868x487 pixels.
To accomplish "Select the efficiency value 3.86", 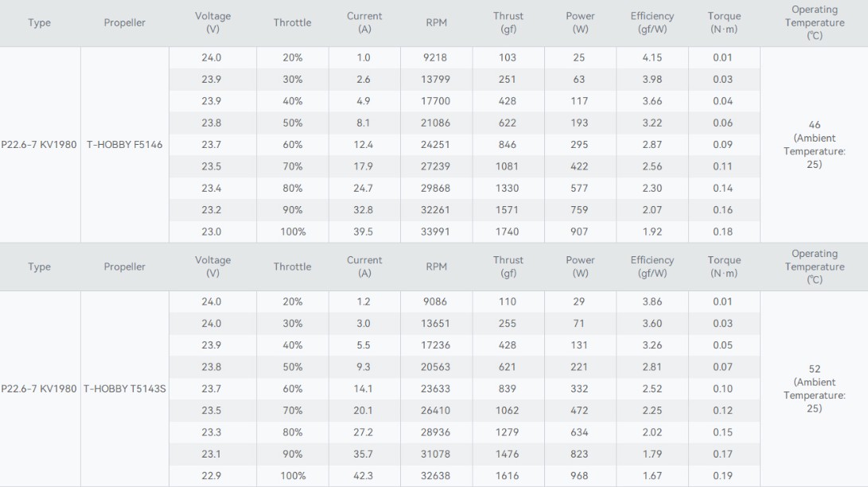I will (x=652, y=302).
